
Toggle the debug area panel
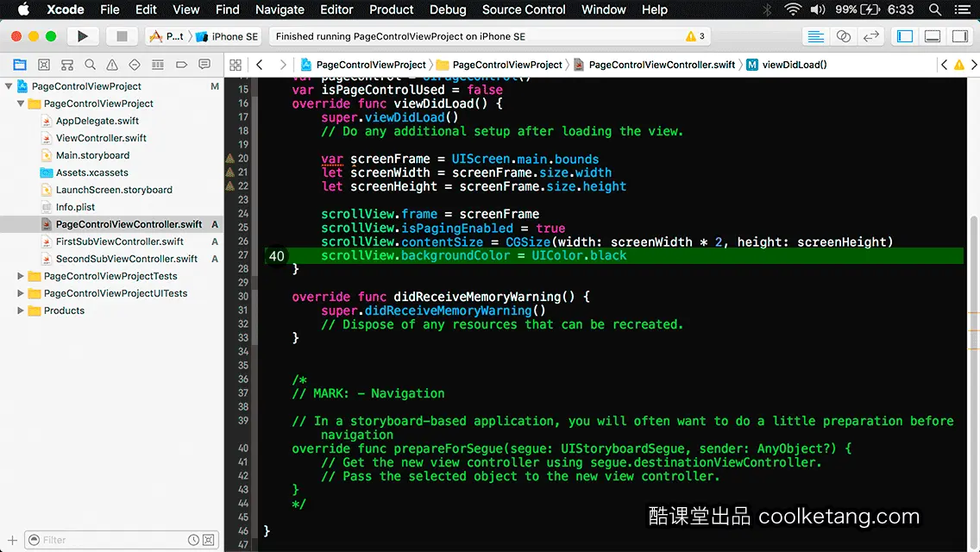(933, 36)
